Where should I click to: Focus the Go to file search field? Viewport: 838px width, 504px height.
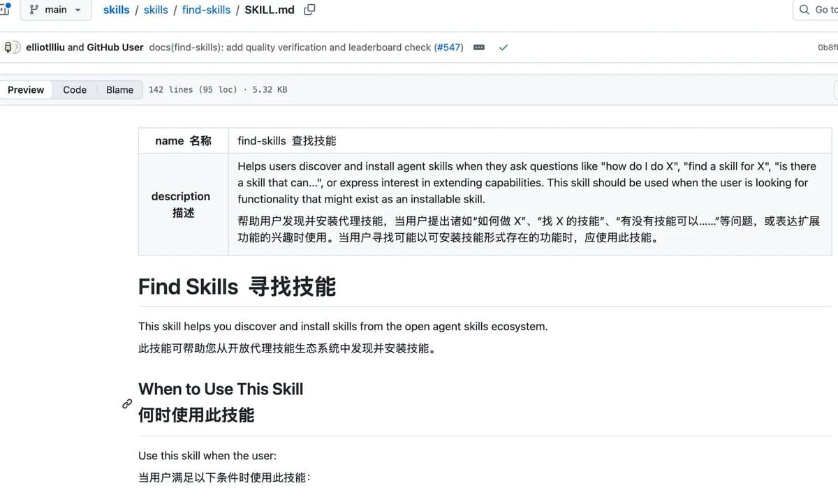(816, 10)
